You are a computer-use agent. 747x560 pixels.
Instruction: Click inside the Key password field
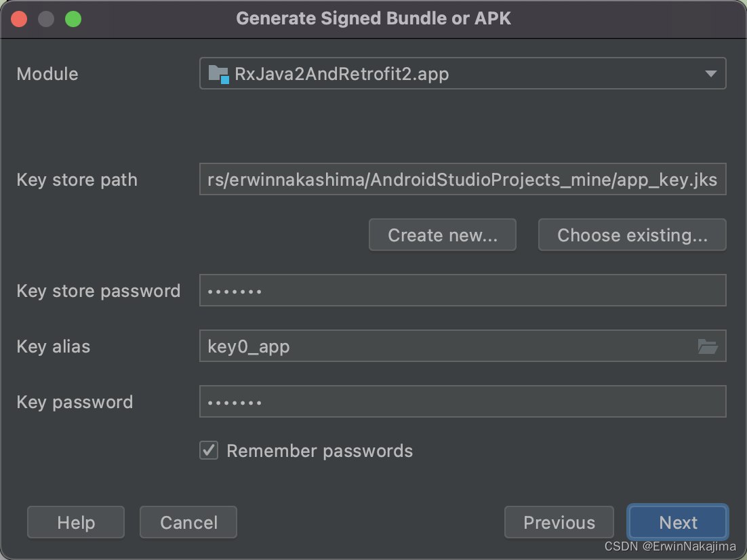[463, 401]
